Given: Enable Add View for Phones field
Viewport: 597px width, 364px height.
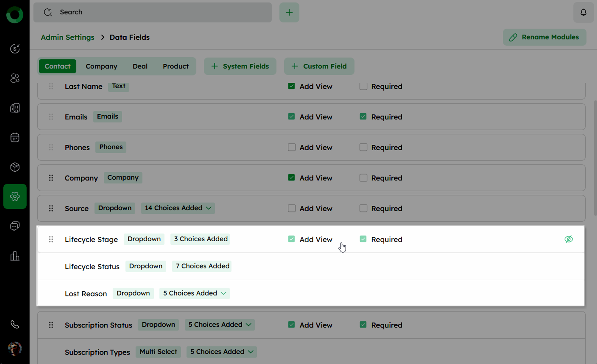Looking at the screenshot, I should coord(291,147).
